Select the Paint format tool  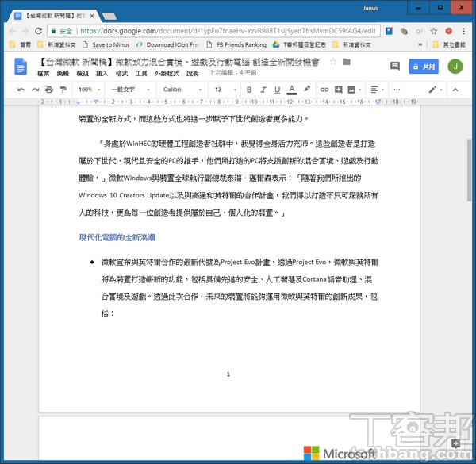click(63, 90)
